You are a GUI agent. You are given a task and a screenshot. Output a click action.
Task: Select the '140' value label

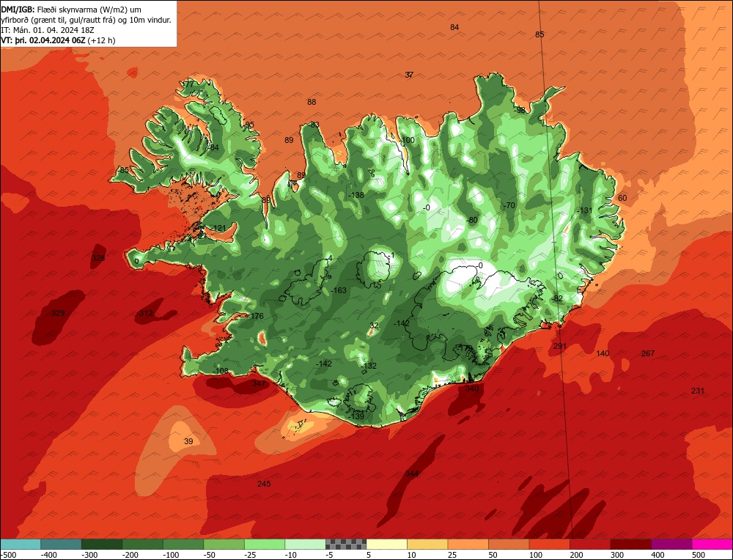(x=603, y=353)
